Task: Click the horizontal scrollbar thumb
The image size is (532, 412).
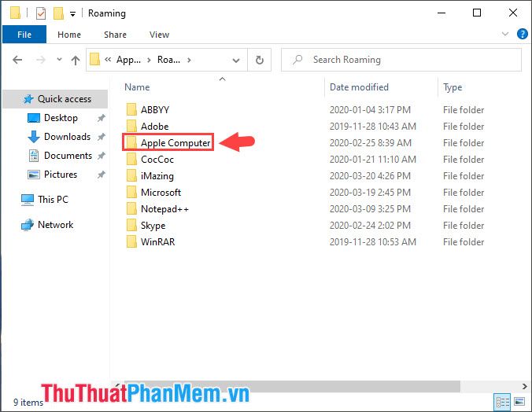Action: 292,386
